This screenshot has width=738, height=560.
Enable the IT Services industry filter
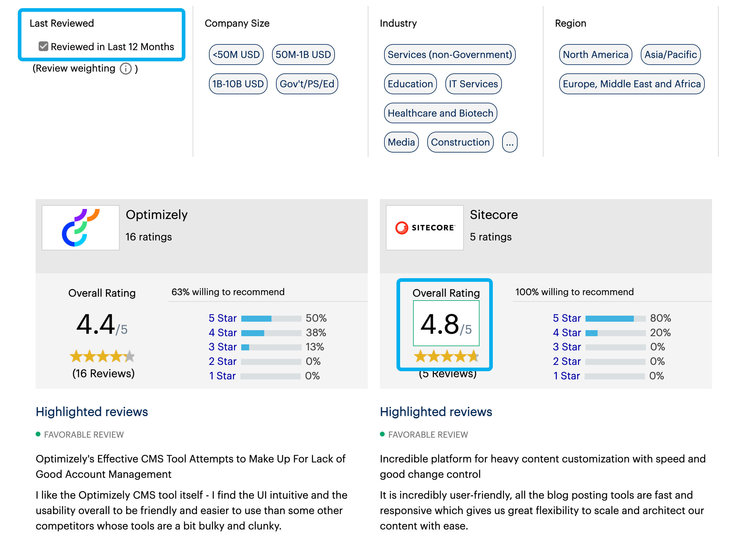(473, 84)
